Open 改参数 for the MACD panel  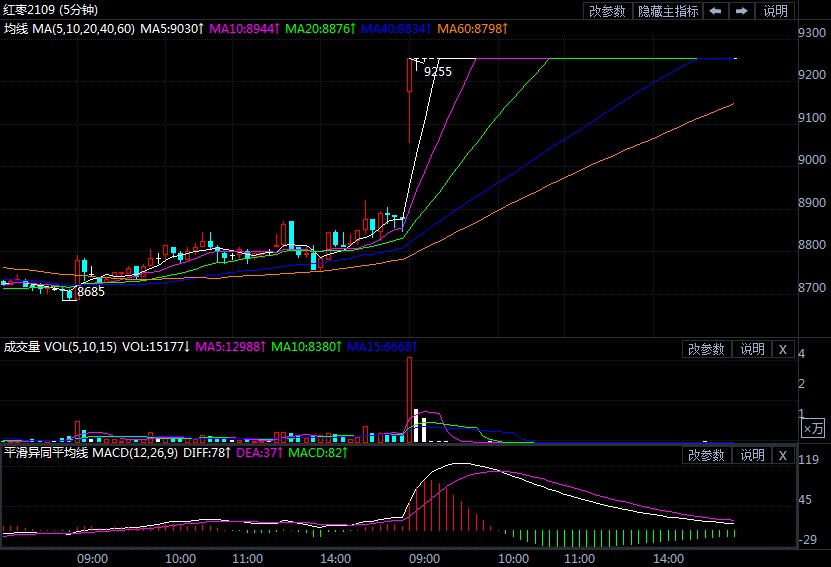[706, 455]
